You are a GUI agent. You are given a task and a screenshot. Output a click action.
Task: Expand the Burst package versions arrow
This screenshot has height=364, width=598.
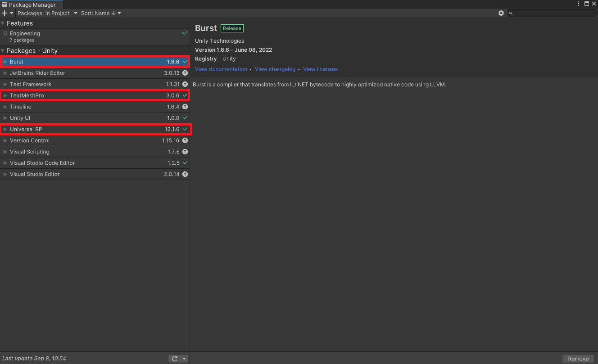tap(5, 62)
